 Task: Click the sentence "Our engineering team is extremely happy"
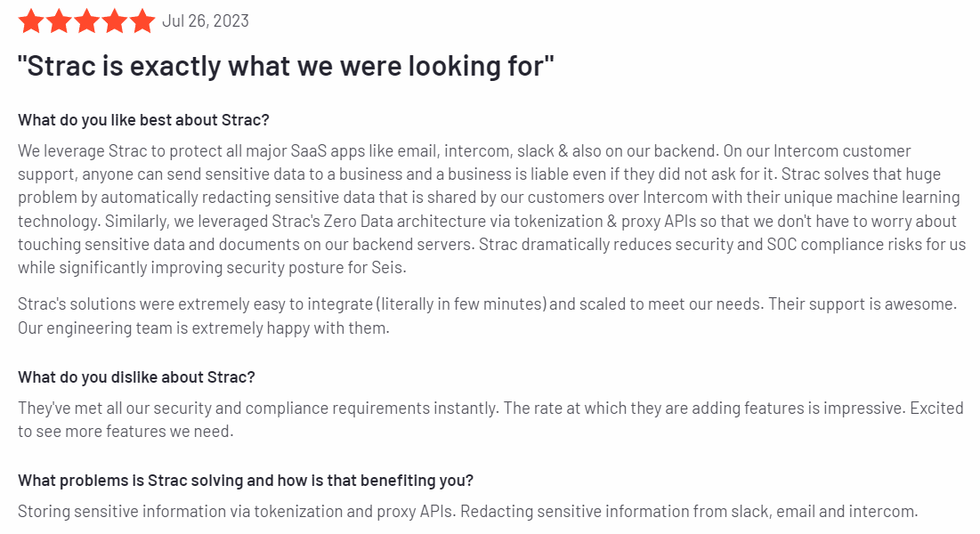tap(204, 328)
